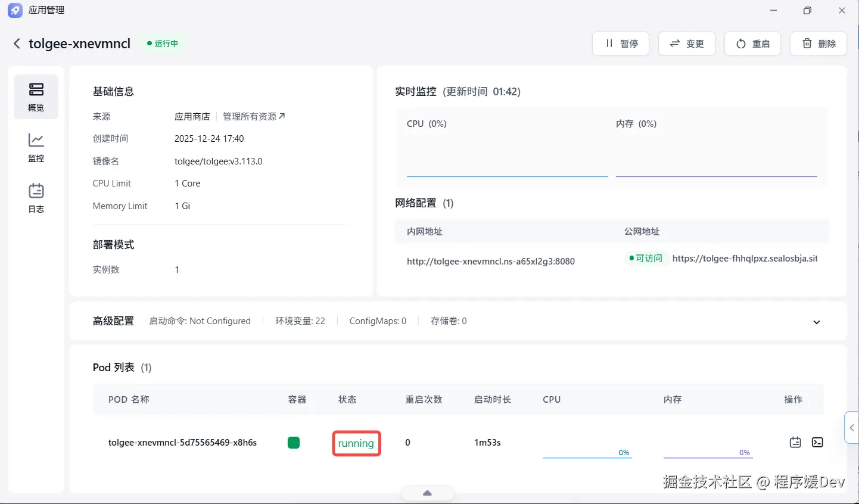Click the bottom collapse up-arrow handle
This screenshot has height=504, width=859.
point(427,493)
